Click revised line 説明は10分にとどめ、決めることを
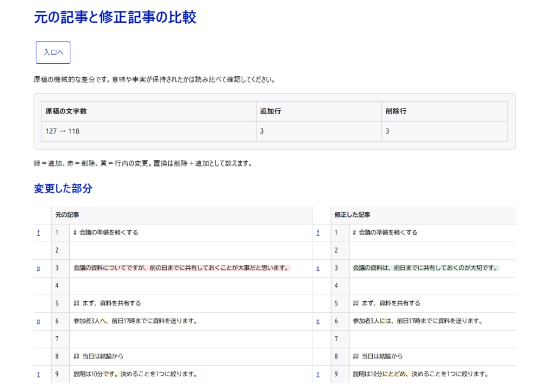The width and height of the screenshot is (554, 392). (420, 374)
